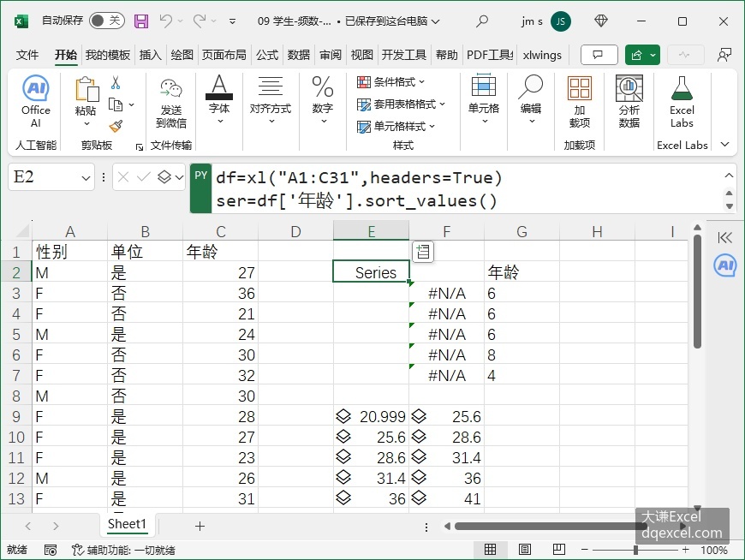This screenshot has height=560, width=745.
Task: Expand the collapsed right side pane arrows
Action: [725, 237]
